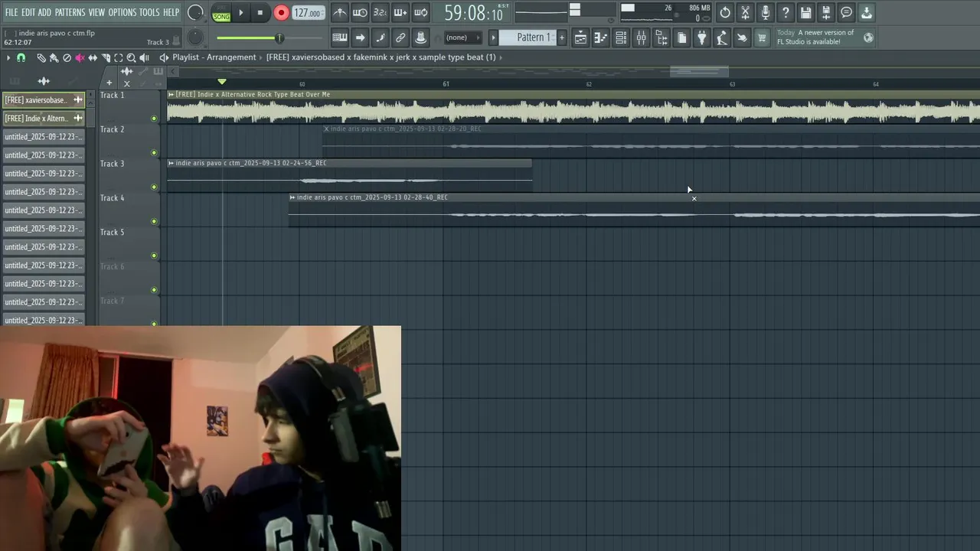Open the plugin picker plug icon
980x551 pixels.
[702, 37]
